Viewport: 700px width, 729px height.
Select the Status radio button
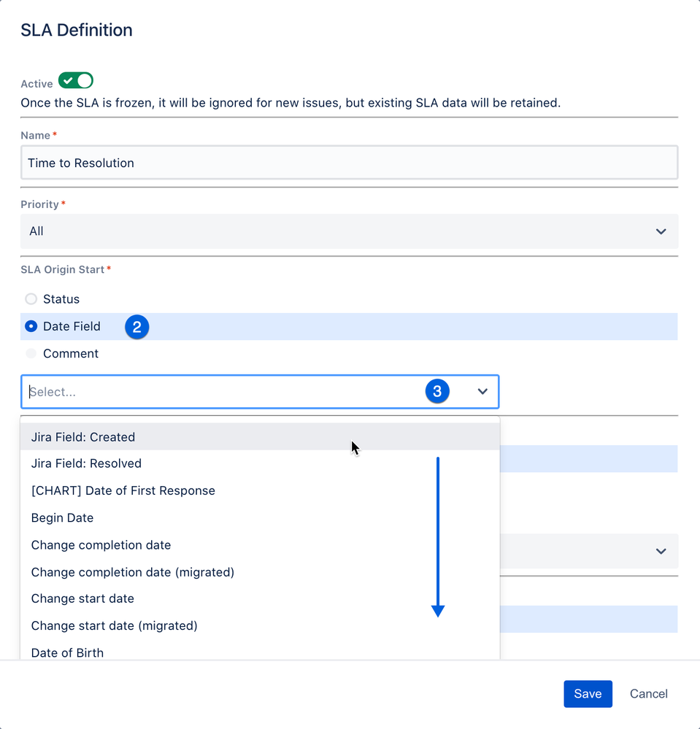pyautogui.click(x=31, y=299)
